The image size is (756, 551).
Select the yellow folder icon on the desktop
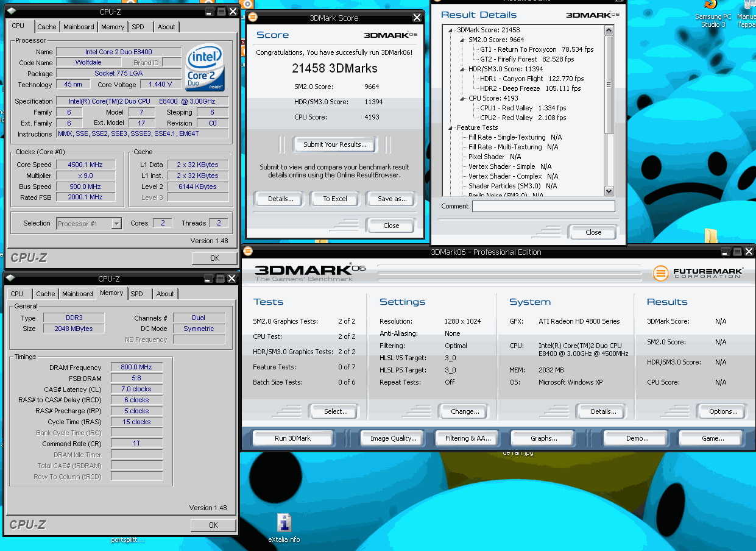pyautogui.click(x=710, y=236)
